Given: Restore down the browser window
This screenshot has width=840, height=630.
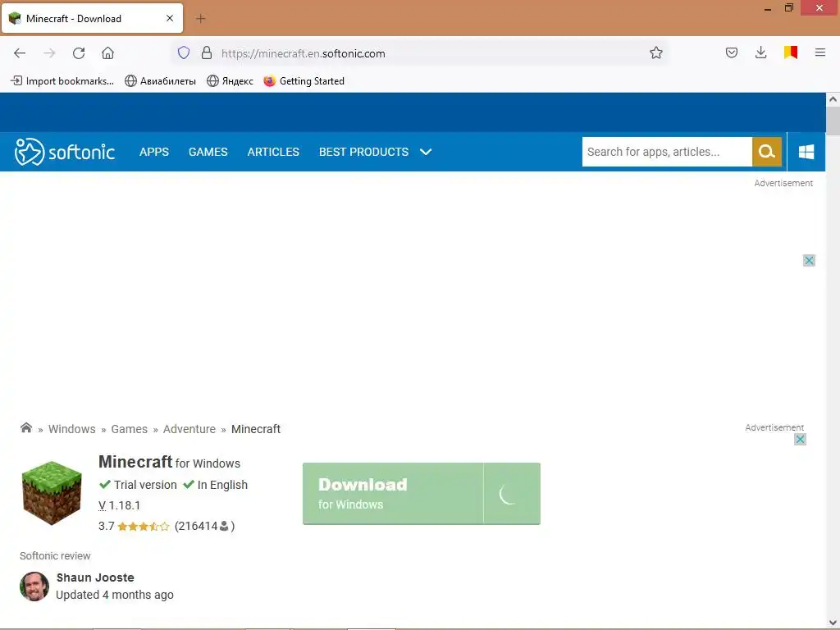Looking at the screenshot, I should 788,8.
